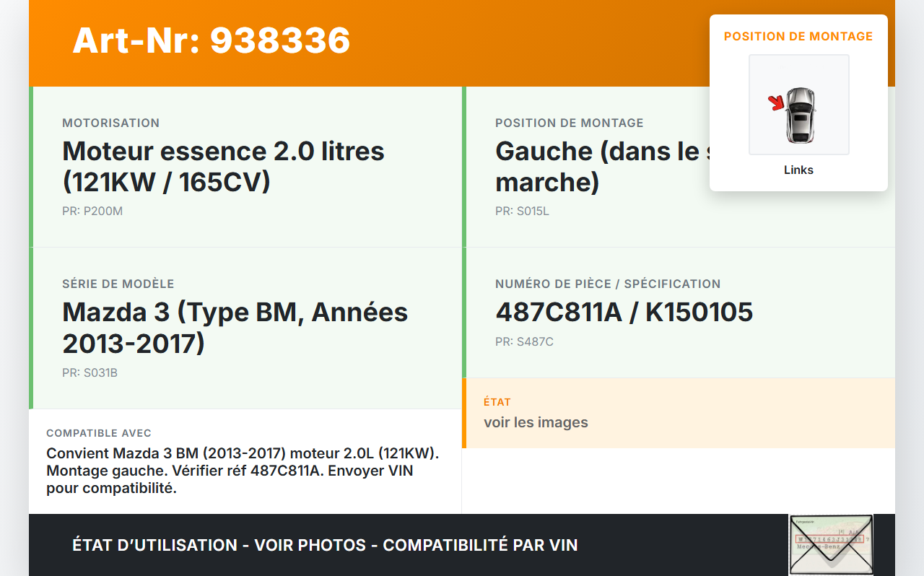The height and width of the screenshot is (576, 924).
Task: Select the "Art-Nr: 938336" heading
Action: pyautogui.click(x=212, y=40)
